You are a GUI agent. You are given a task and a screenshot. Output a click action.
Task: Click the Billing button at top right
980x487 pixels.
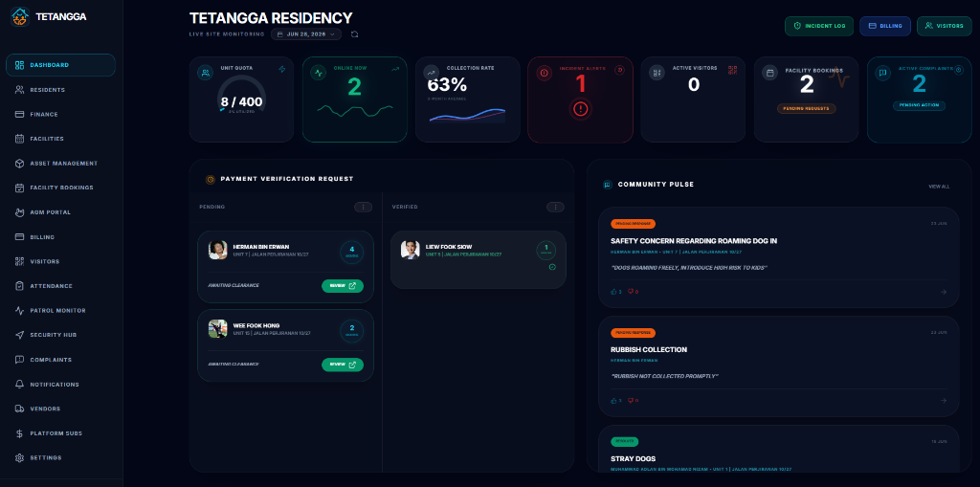[885, 26]
